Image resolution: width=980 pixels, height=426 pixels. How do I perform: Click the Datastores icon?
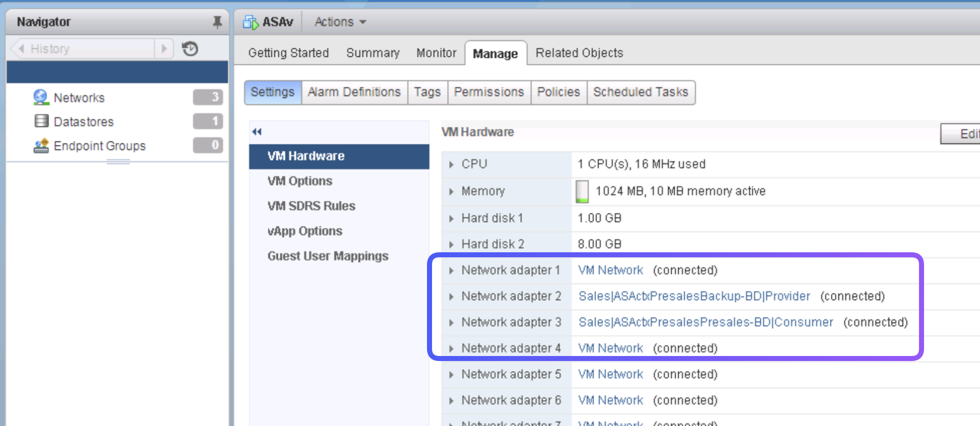click(x=41, y=121)
